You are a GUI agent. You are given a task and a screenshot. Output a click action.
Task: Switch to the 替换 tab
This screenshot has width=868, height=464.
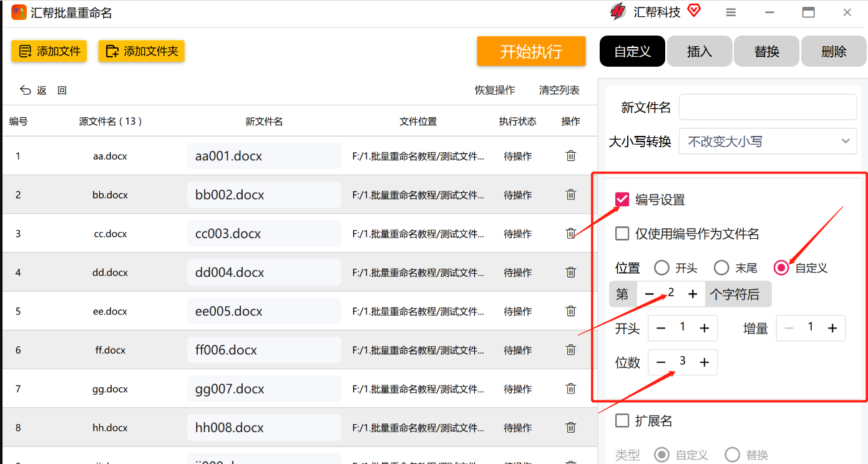767,51
